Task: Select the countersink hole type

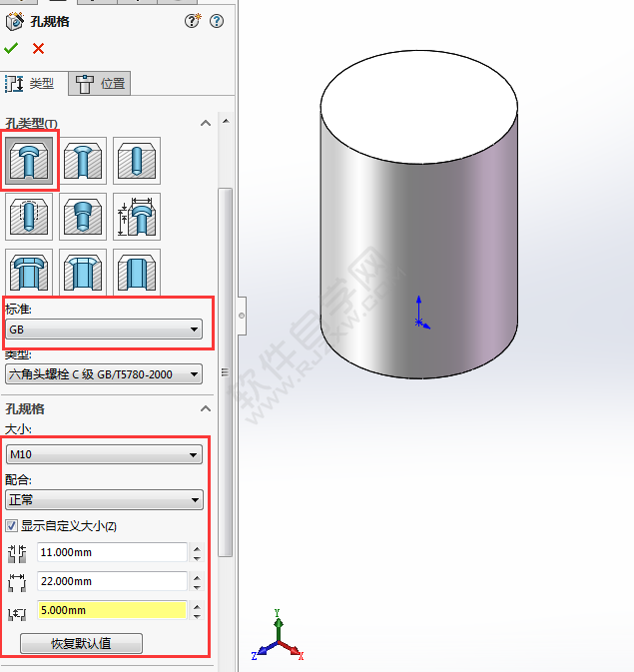Action: coord(83,161)
